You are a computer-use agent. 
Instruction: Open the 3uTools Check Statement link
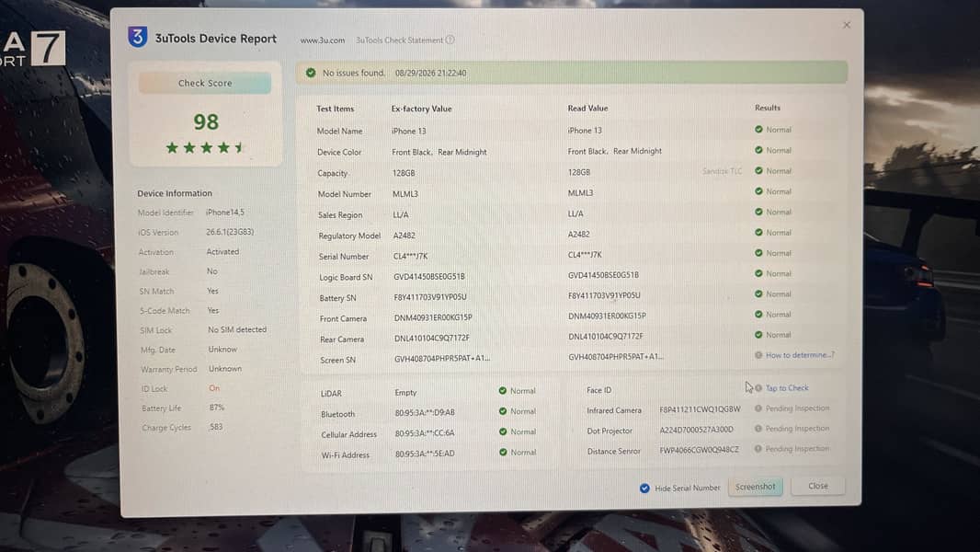coord(399,40)
